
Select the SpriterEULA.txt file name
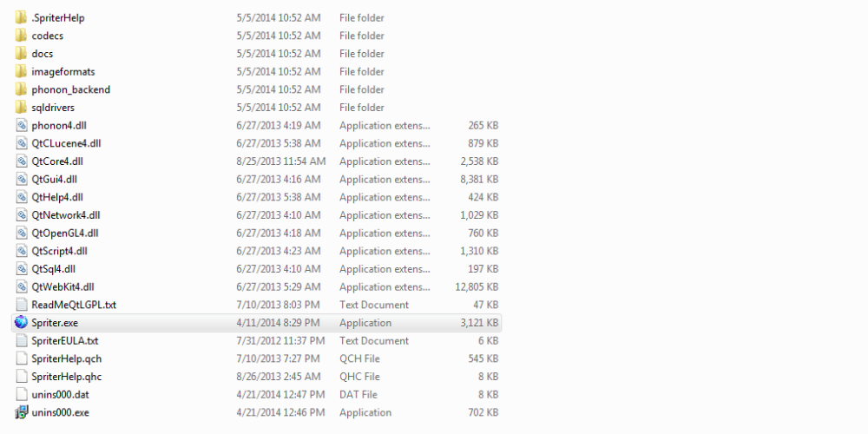pos(65,340)
